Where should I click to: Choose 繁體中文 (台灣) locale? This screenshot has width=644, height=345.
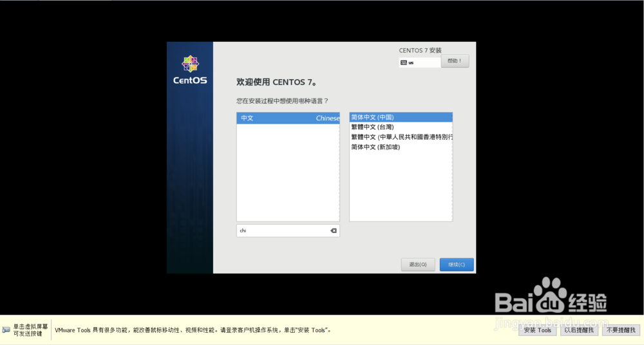[401, 127]
